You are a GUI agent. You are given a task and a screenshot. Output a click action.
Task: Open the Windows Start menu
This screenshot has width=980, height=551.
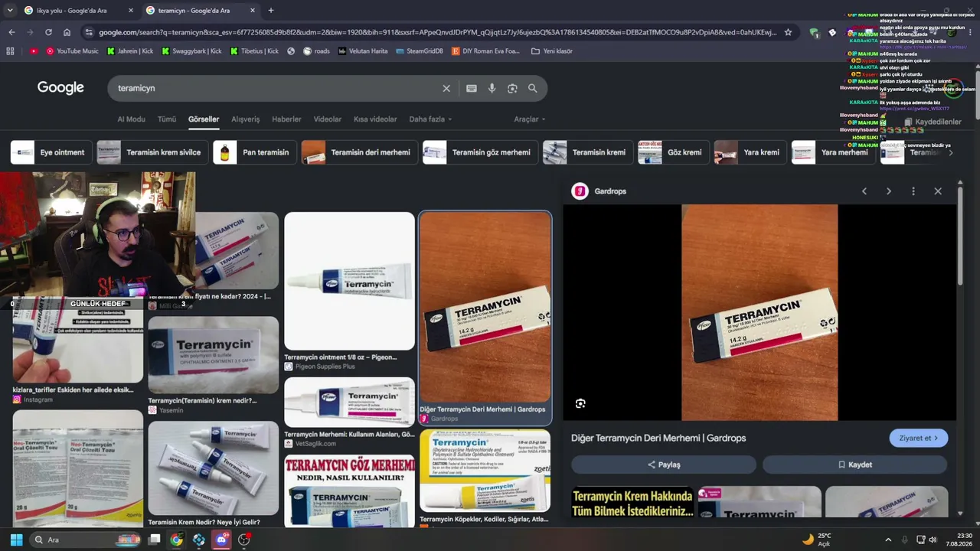[x=16, y=540]
